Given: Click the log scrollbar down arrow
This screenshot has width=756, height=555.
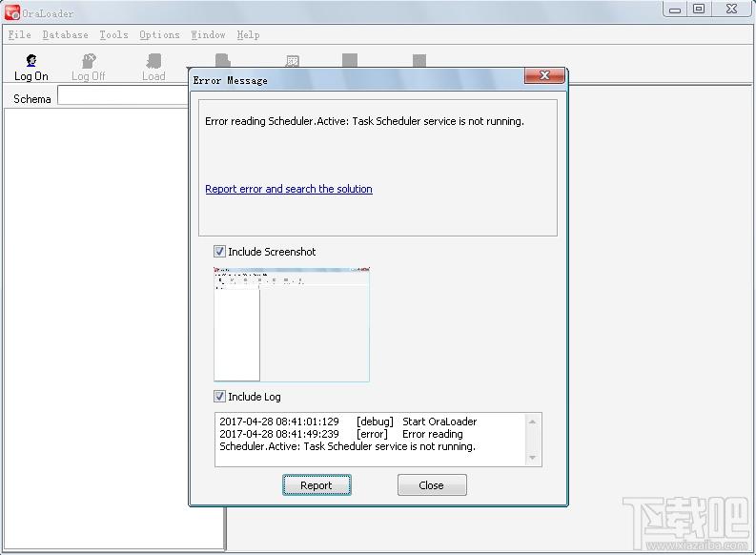Looking at the screenshot, I should pos(532,458).
